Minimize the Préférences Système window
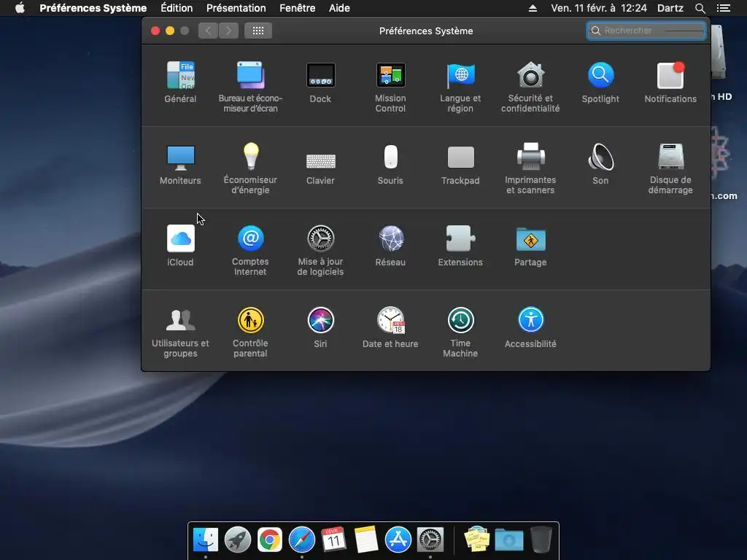 pyautogui.click(x=170, y=31)
